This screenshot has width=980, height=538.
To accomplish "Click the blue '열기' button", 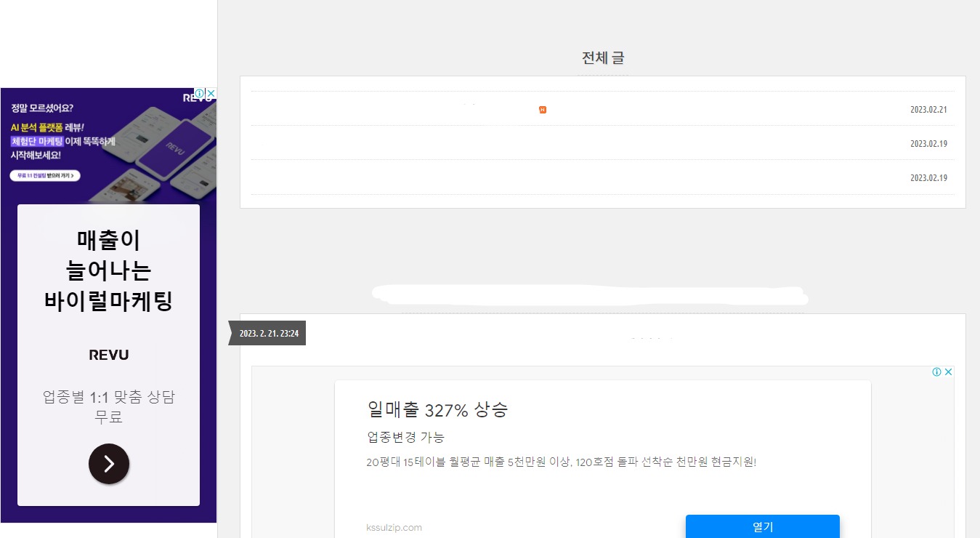I will click(x=763, y=526).
